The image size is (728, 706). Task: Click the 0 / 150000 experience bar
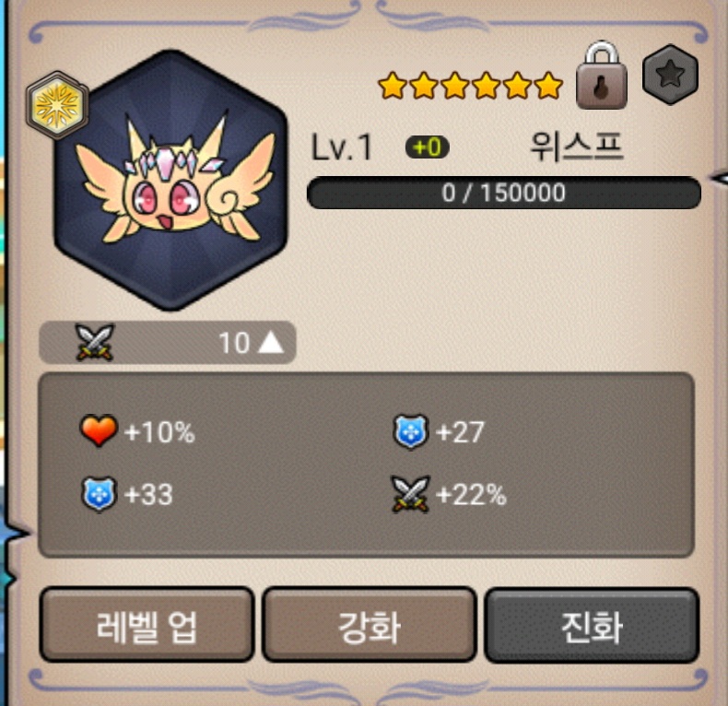pyautogui.click(x=504, y=193)
